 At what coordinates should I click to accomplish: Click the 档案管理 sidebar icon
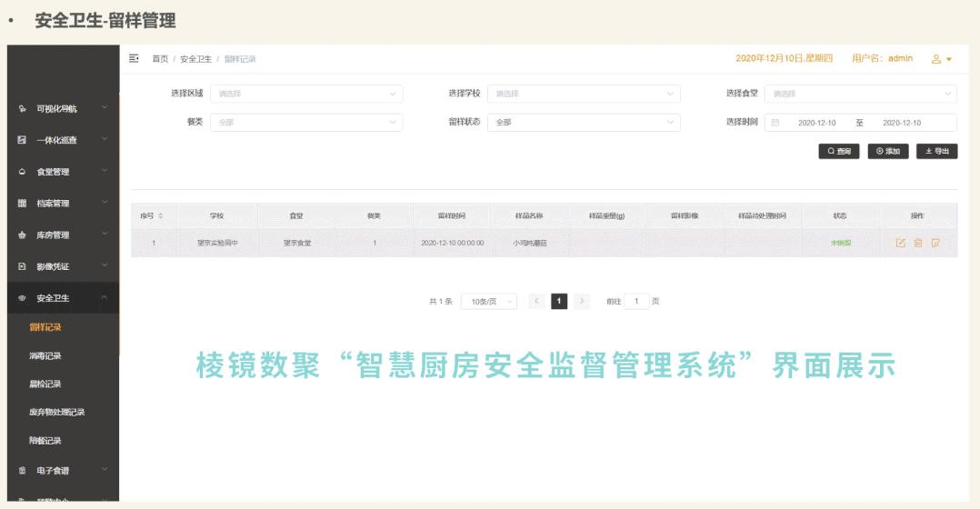[x=22, y=203]
